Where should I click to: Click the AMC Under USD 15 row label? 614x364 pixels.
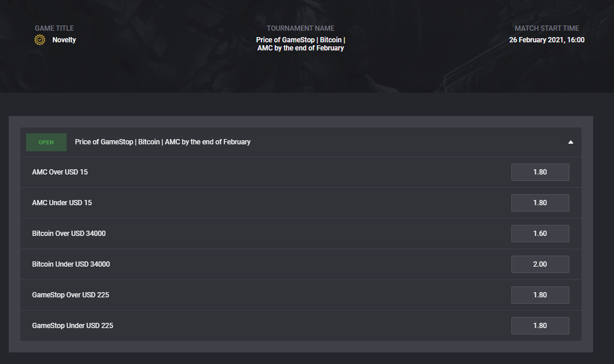click(62, 203)
